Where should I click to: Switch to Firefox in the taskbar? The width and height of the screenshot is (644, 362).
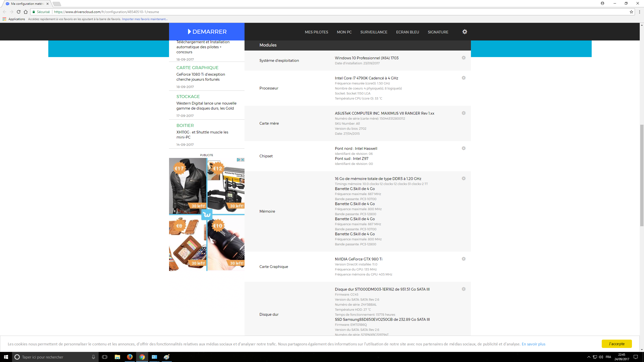pyautogui.click(x=130, y=357)
